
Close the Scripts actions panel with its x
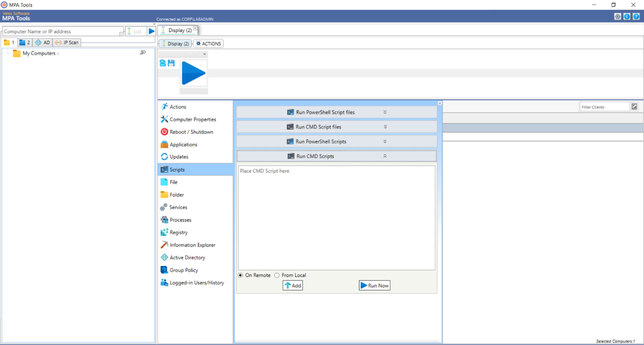click(440, 103)
